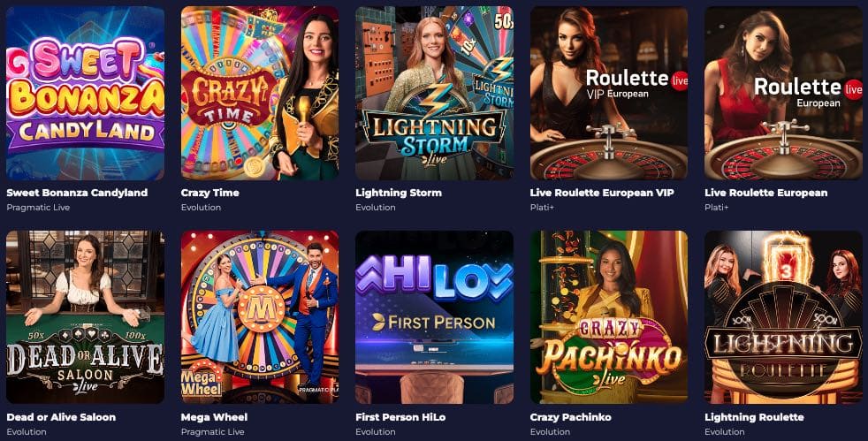
Task: Open the Mega Wheel game thumbnail
Action: 260,317
